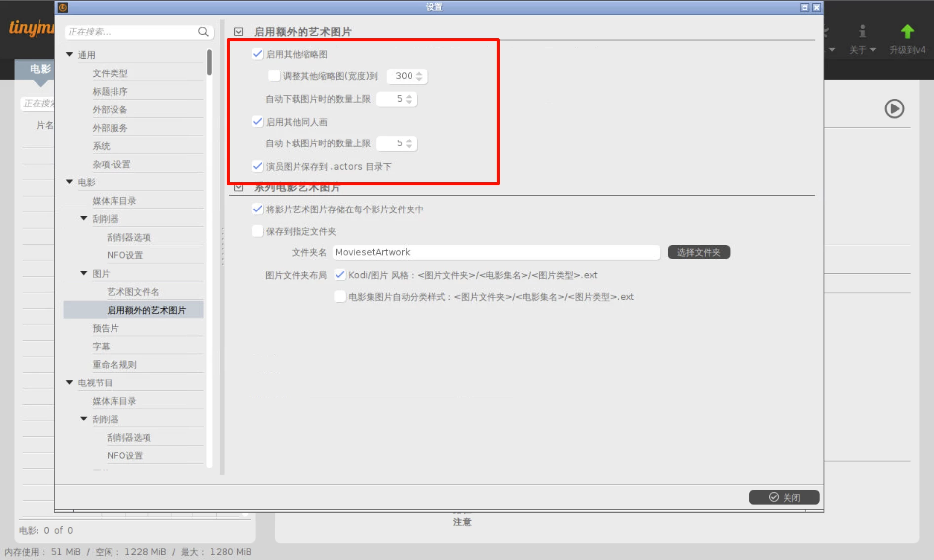This screenshot has height=560, width=934.
Task: Click the Select folder button
Action: [698, 252]
